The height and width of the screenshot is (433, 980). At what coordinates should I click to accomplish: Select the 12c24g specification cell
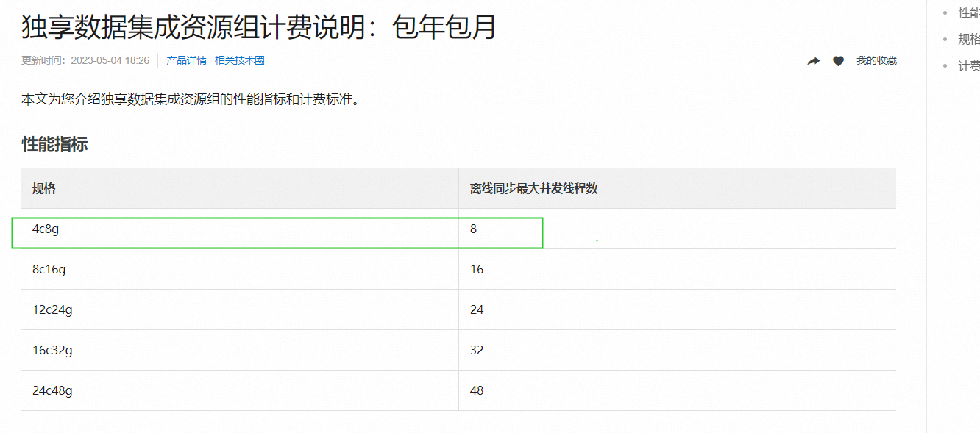52,309
